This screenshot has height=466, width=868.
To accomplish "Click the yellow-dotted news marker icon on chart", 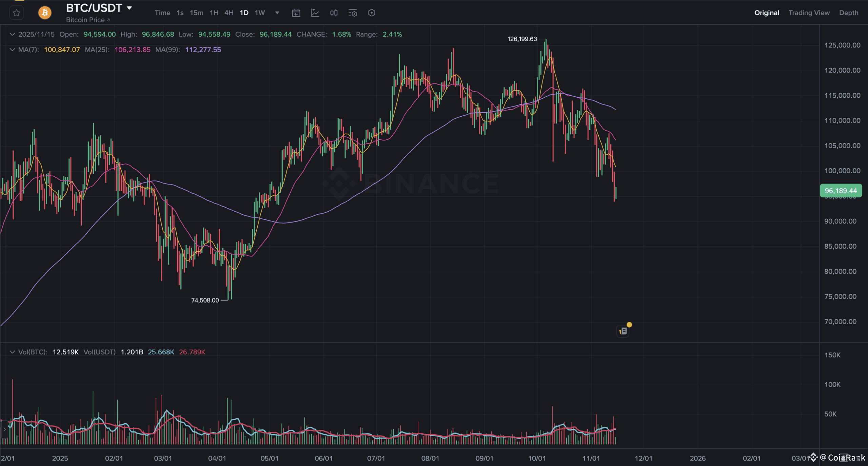I will coord(623,331).
